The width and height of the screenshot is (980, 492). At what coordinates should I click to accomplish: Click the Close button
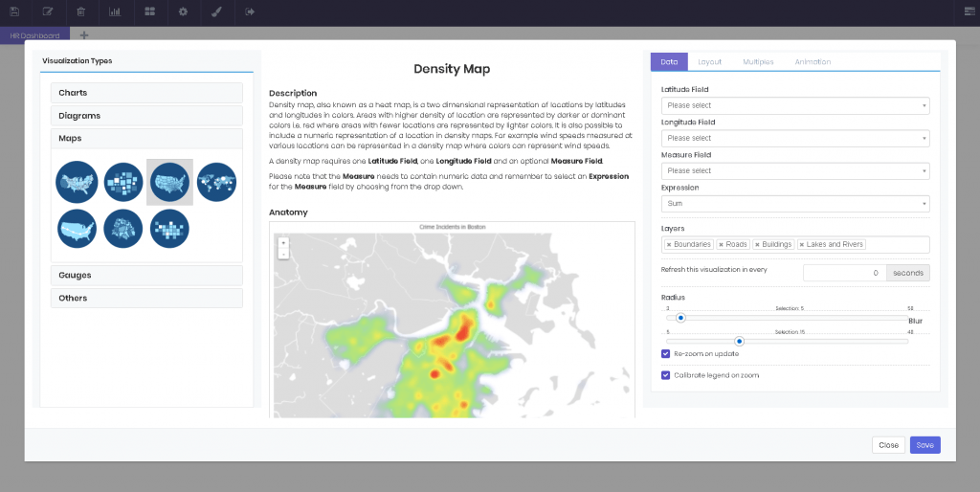point(888,445)
